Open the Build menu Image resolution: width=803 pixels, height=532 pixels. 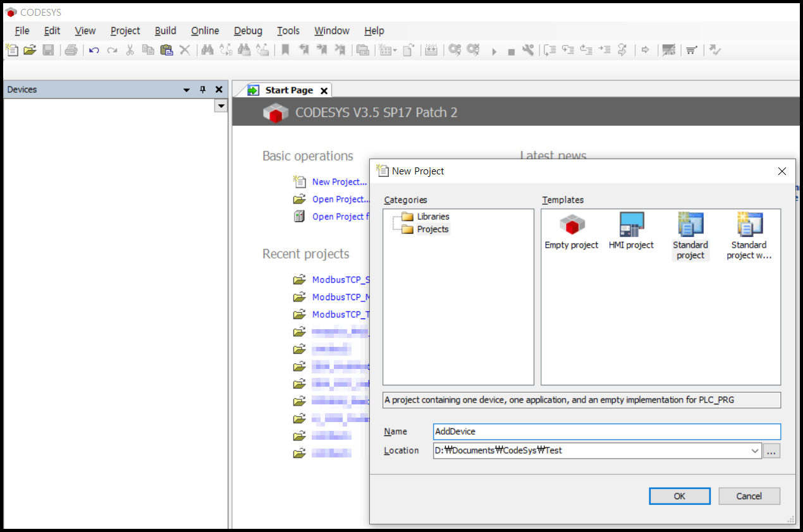[166, 30]
